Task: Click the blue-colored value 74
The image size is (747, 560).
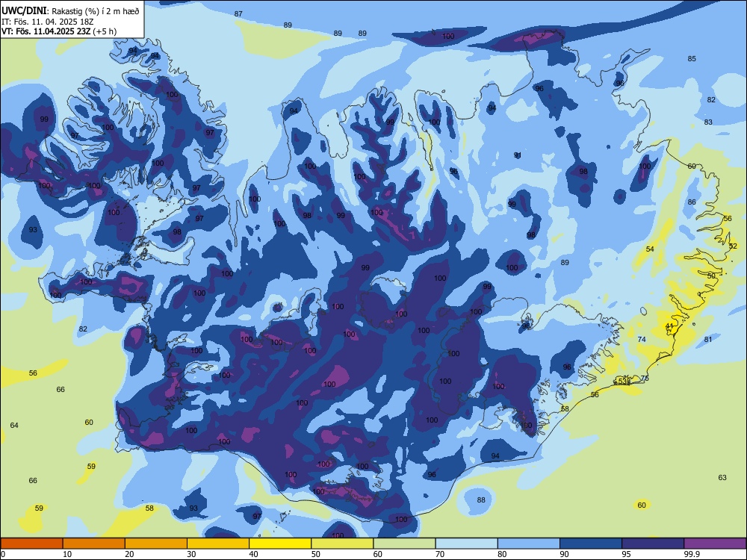Action: [x=642, y=340]
